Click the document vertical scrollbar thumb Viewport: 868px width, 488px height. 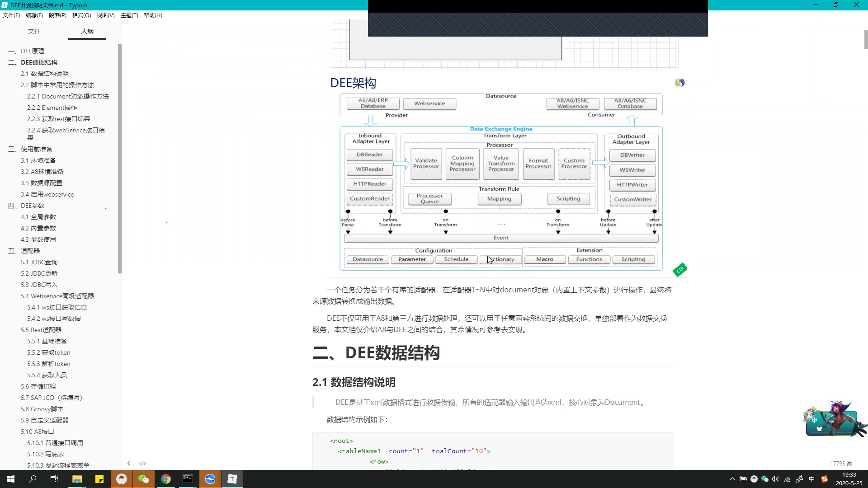(x=866, y=40)
